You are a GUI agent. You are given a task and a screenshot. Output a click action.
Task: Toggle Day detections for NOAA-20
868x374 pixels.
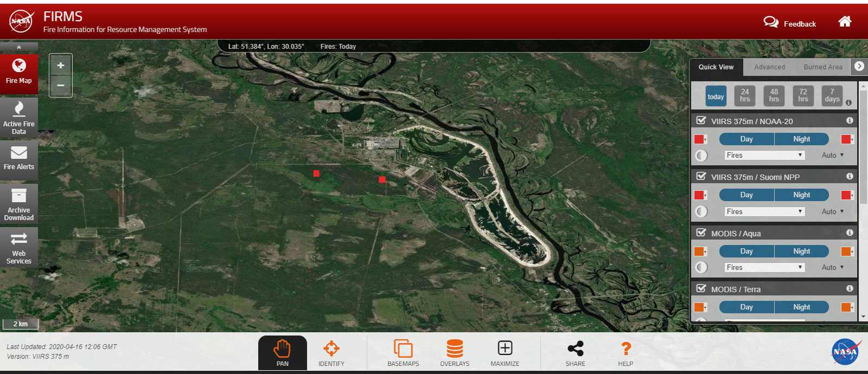(746, 139)
